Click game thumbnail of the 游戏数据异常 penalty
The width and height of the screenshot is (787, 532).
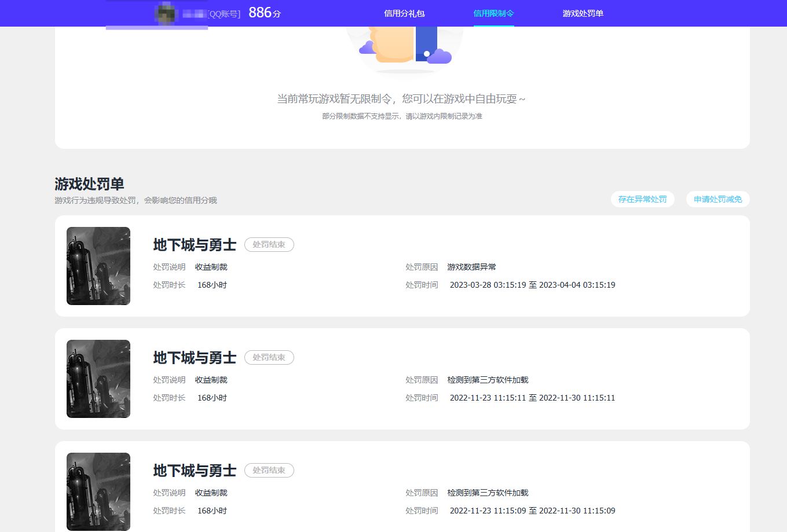(98, 266)
